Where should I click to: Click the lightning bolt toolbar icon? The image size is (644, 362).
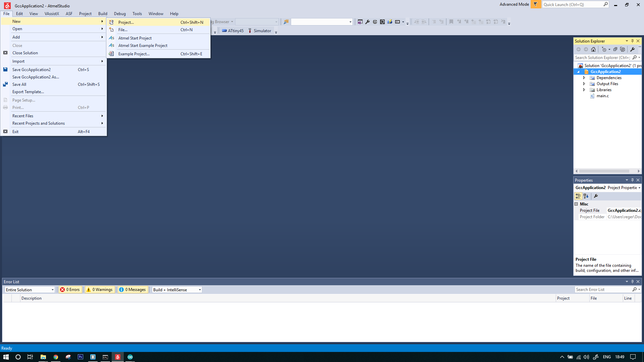tap(390, 22)
